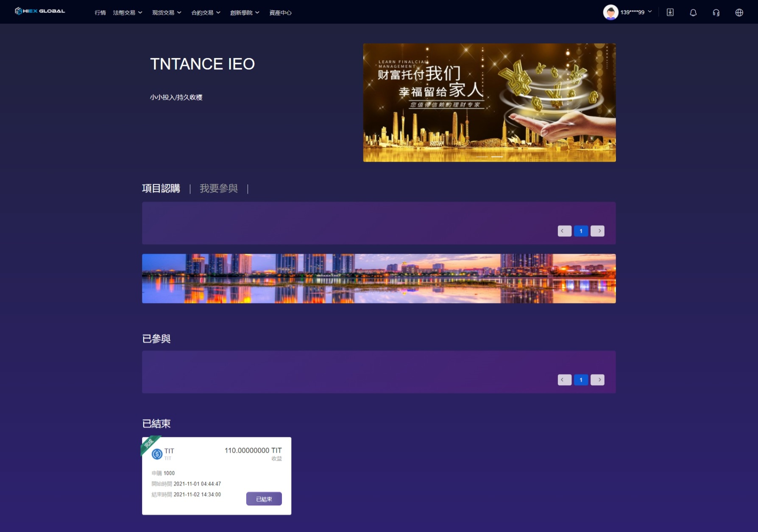
Task: Click the green 完成 ribbon on TIT card
Action: point(150,444)
